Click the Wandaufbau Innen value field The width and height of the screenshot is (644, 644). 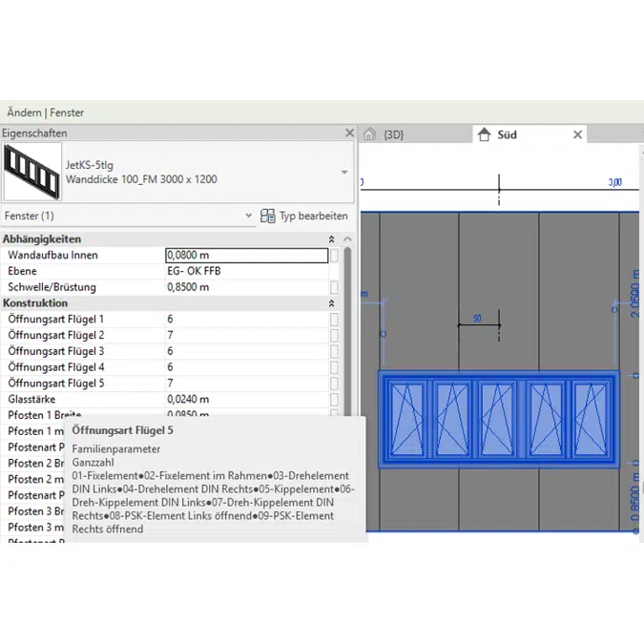pos(247,255)
